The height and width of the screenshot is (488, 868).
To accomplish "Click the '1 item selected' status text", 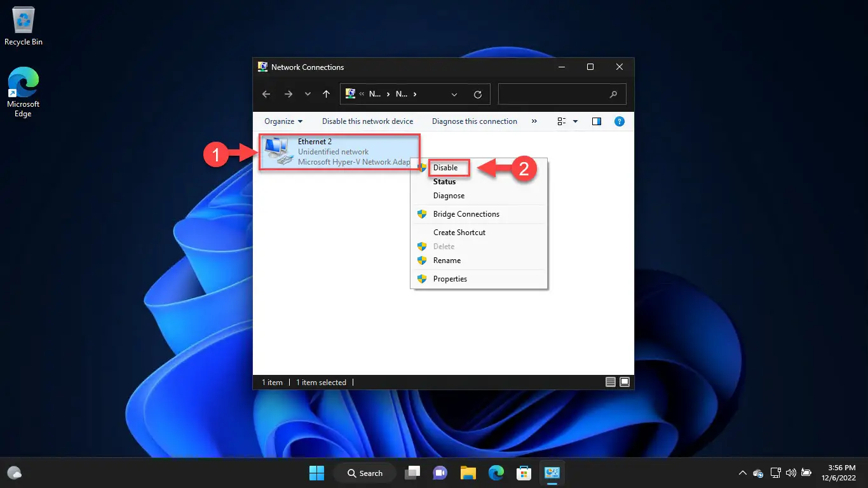I will (321, 383).
